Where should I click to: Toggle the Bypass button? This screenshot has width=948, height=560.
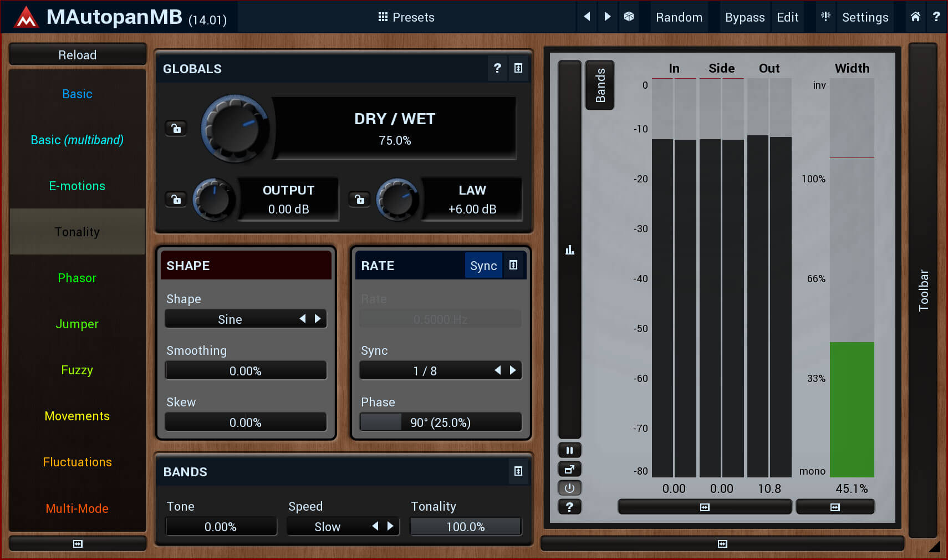pyautogui.click(x=745, y=17)
